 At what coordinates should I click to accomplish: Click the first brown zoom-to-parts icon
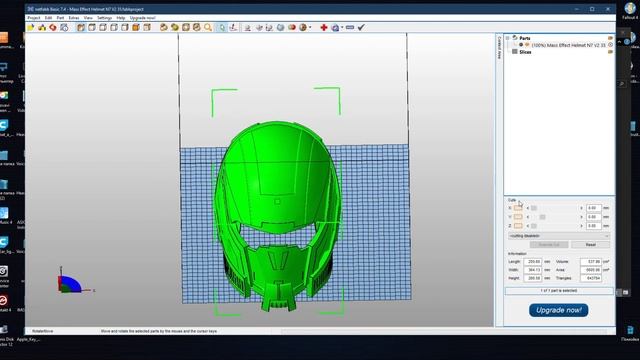[164, 27]
